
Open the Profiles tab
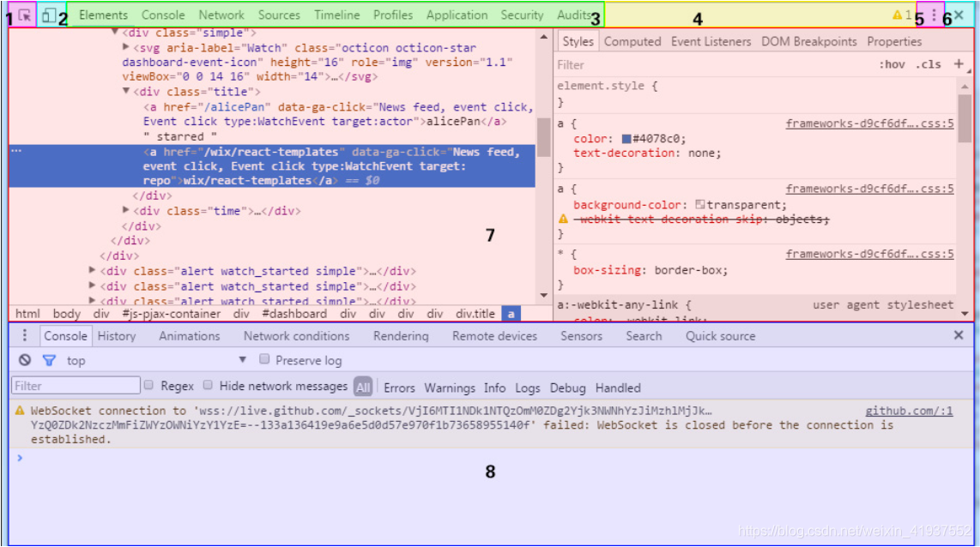(393, 15)
